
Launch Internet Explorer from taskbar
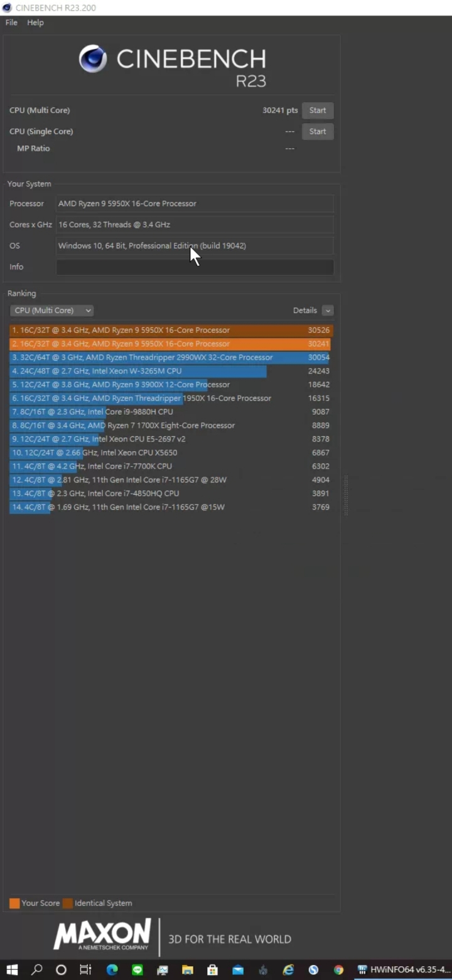click(288, 970)
